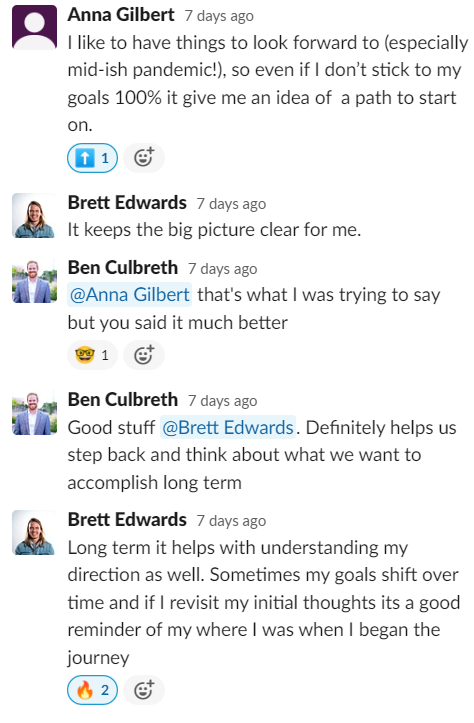474x723 pixels.
Task: Open Ben Culbreth's avatar beside the @Anna Gilbert reply
Action: tap(34, 281)
